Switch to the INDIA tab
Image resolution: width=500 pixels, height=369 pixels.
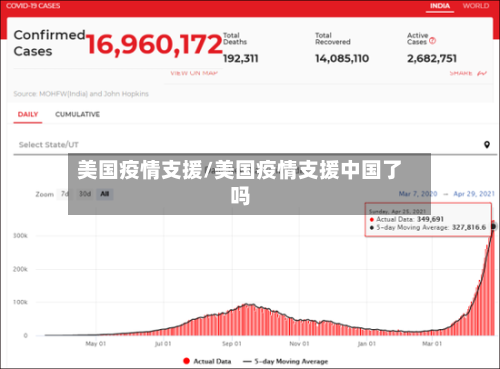coord(440,6)
